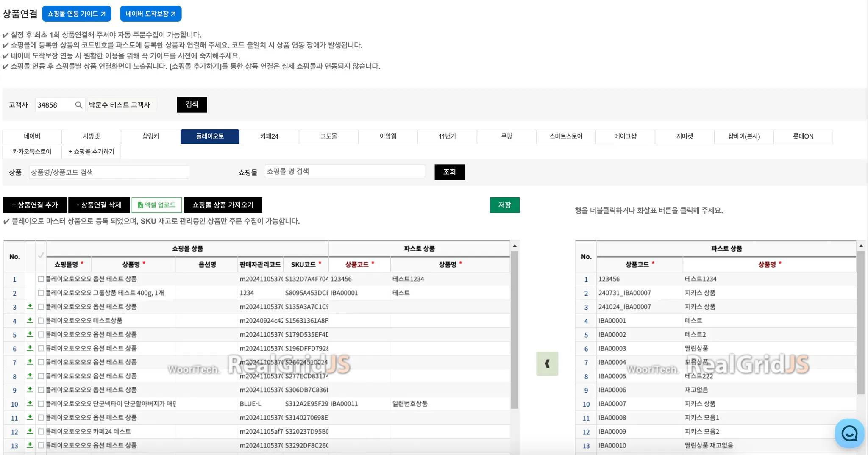Click the 조회 button
The width and height of the screenshot is (868, 455).
(450, 172)
